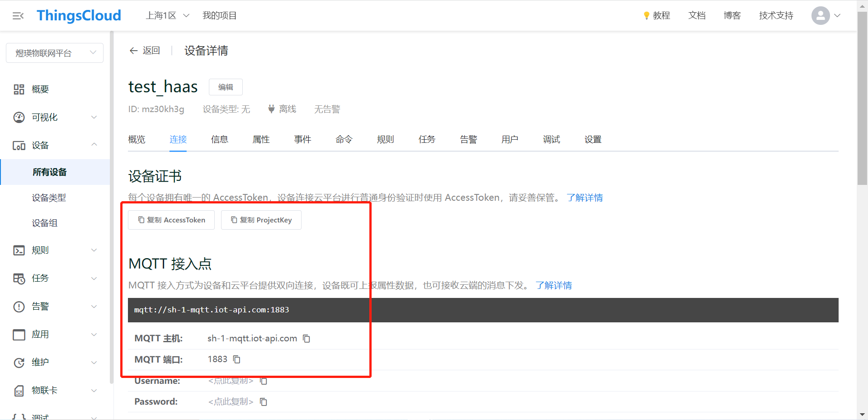Click Username <点此复制> text
Viewport: 868px width, 420px height.
point(231,381)
